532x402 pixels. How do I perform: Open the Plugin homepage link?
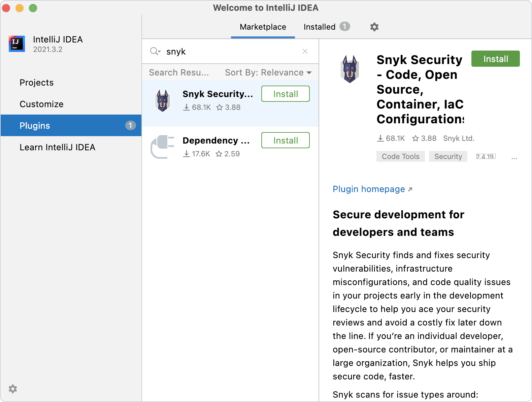click(x=372, y=189)
